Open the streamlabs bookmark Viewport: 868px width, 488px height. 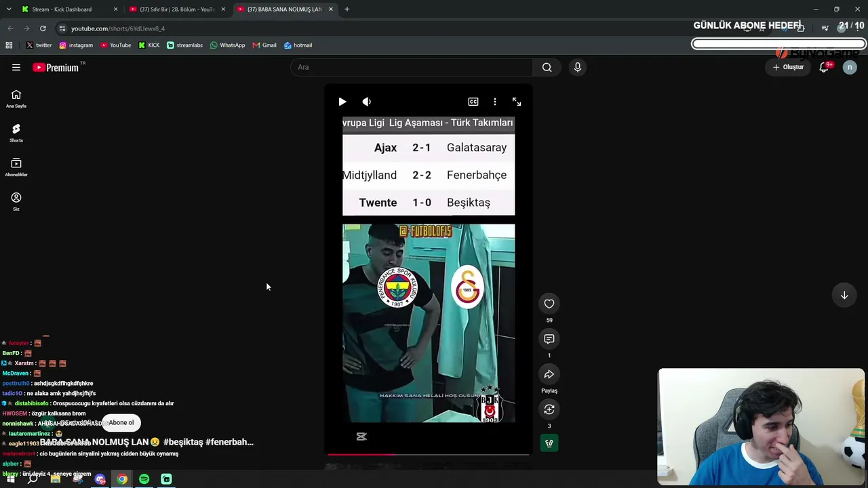(x=184, y=45)
